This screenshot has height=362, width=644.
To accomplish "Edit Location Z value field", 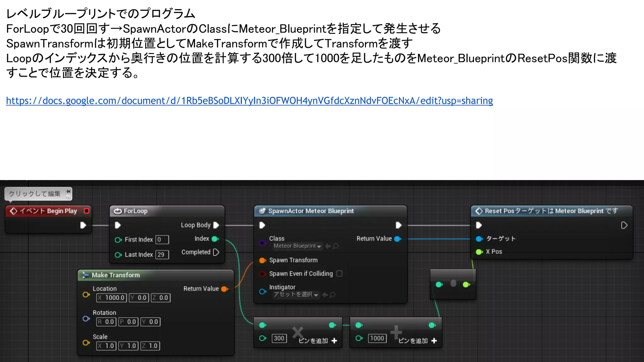I will pyautogui.click(x=161, y=298).
